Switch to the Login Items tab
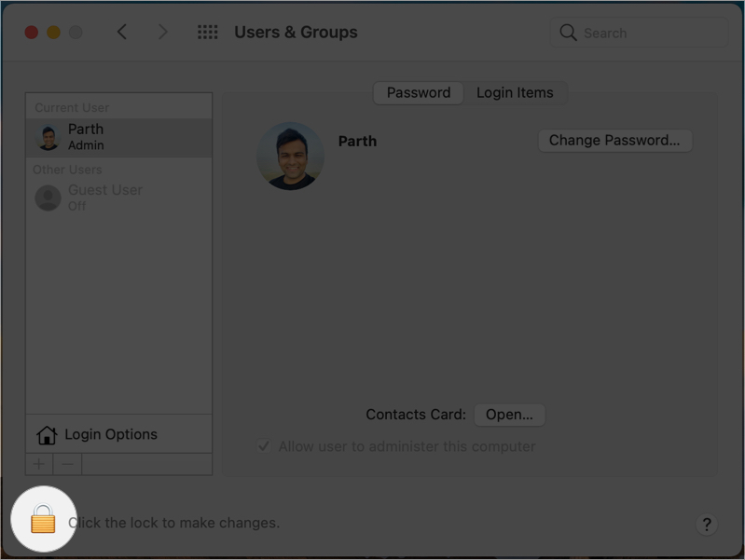745x560 pixels. pyautogui.click(x=515, y=92)
